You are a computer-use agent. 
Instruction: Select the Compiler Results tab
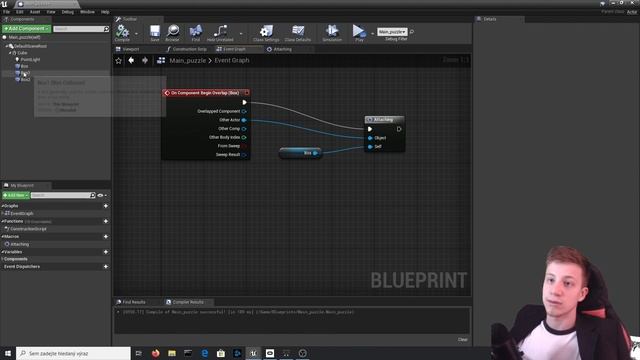[x=187, y=302]
